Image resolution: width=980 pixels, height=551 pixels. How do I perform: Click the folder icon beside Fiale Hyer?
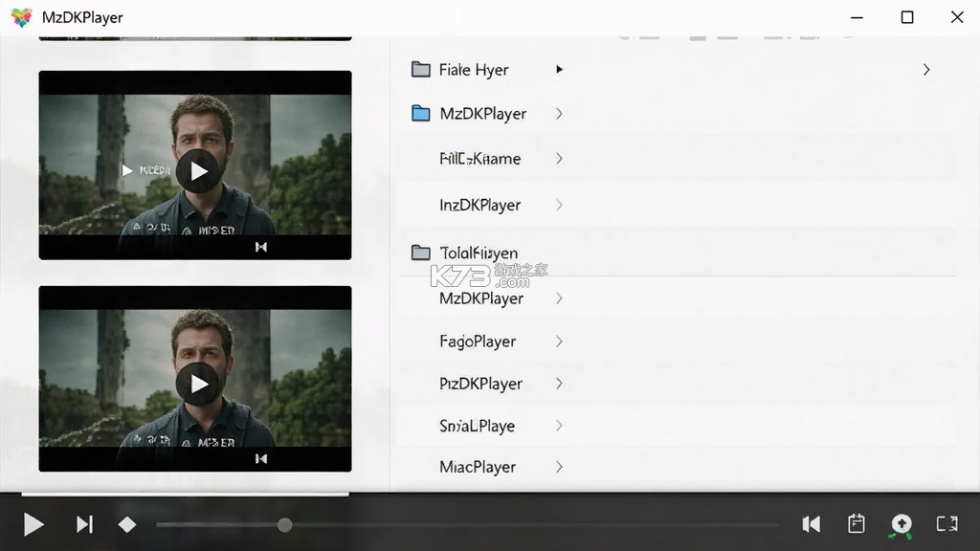pos(421,69)
